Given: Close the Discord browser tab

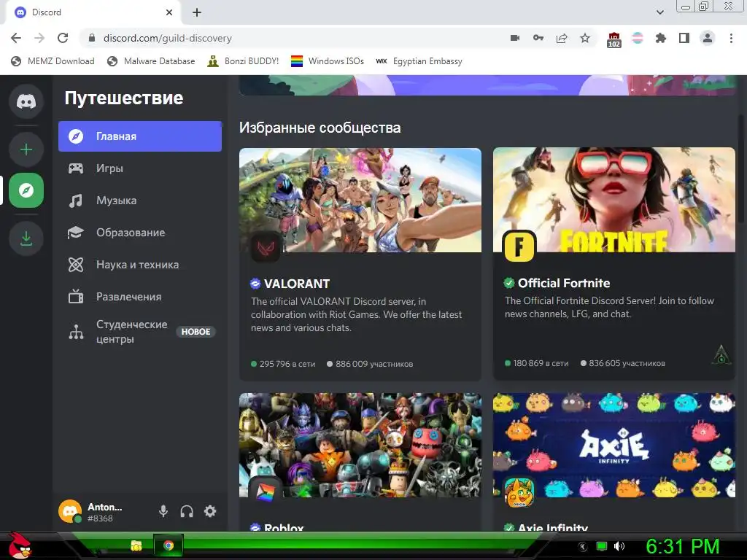Looking at the screenshot, I should (169, 12).
